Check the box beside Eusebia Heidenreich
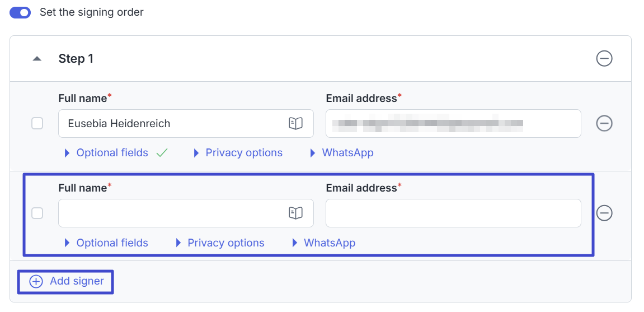Viewport: 644px width, 312px height. click(37, 123)
